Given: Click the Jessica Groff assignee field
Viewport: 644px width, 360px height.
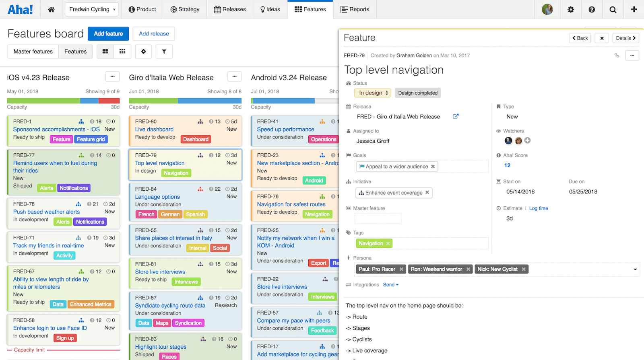Looking at the screenshot, I should [x=373, y=141].
